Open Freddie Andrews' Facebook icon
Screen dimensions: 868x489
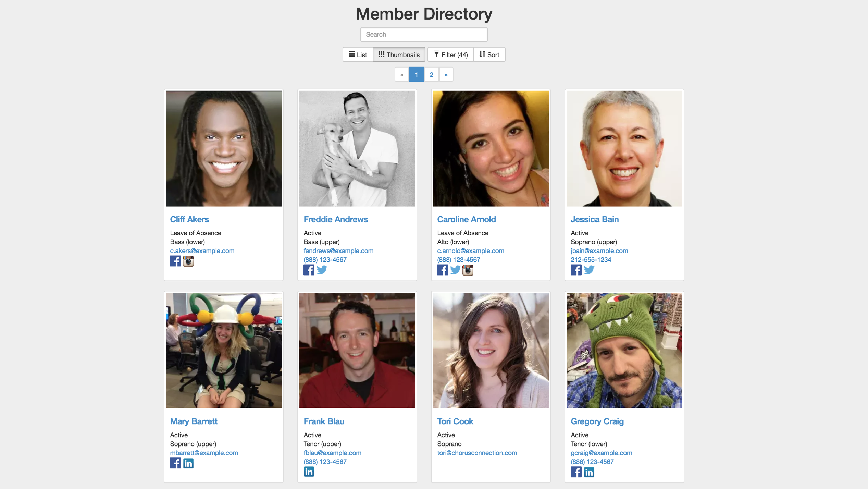[x=309, y=270]
